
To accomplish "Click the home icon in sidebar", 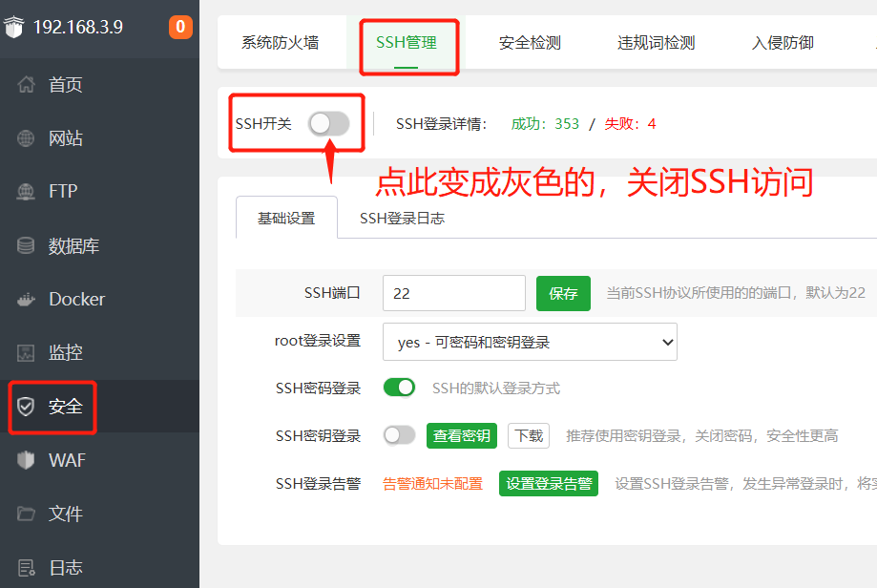I will [26, 85].
